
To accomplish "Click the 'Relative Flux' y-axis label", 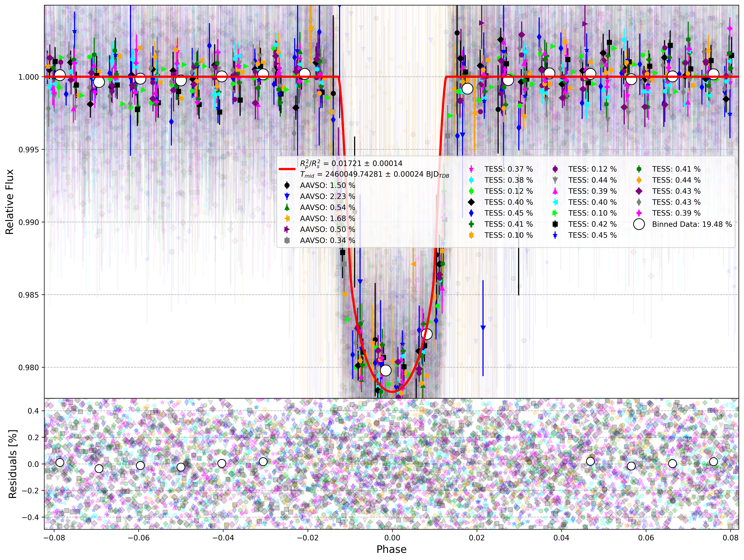I will (x=9, y=202).
